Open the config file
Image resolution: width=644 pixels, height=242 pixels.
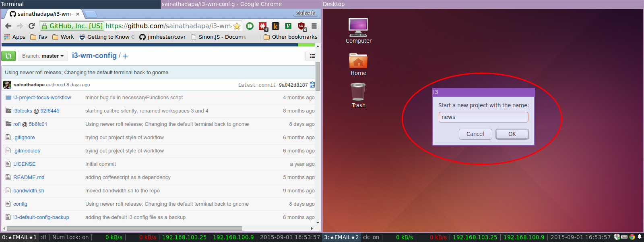click(20, 204)
